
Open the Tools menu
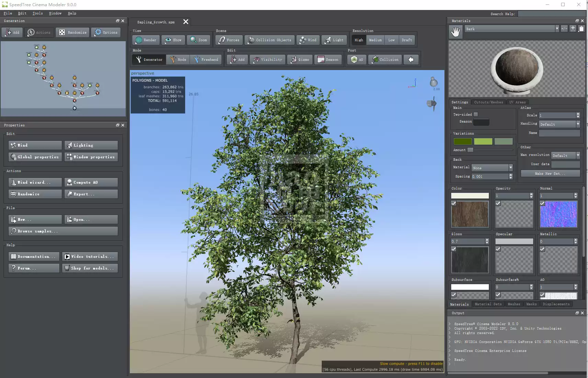37,13
